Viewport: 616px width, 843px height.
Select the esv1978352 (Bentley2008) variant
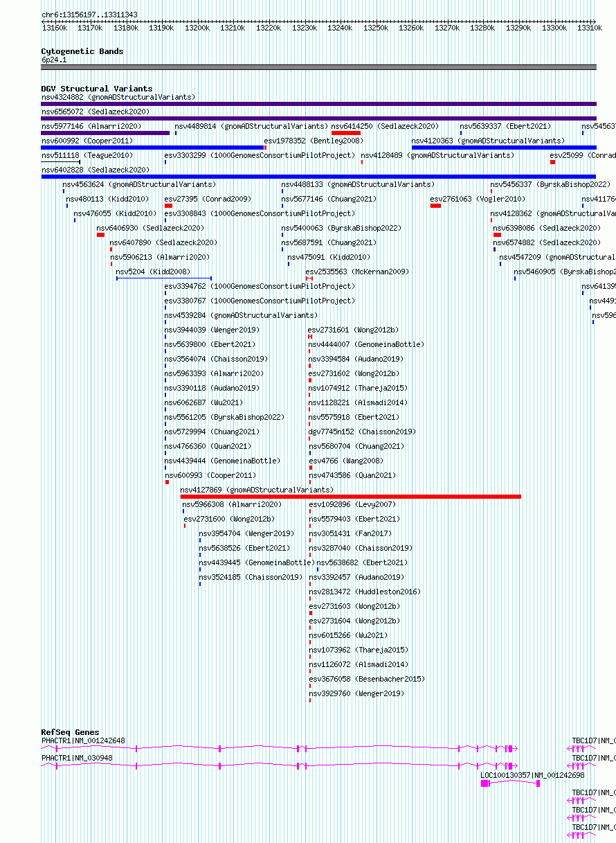314,141
